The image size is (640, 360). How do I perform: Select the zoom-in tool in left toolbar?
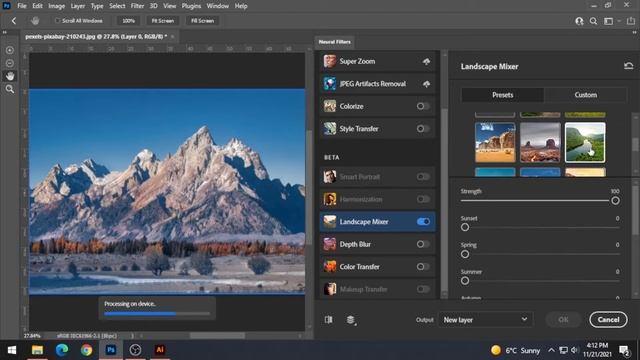coord(10,50)
